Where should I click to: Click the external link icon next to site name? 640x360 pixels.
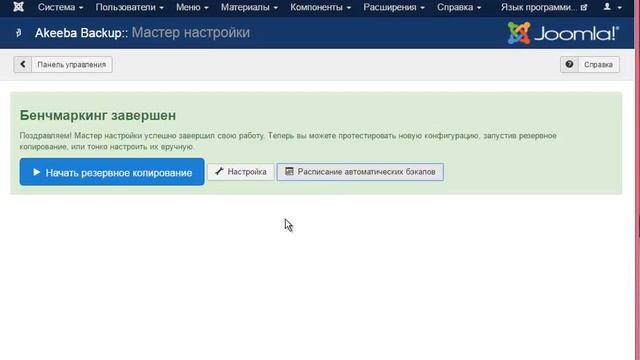coord(584,7)
